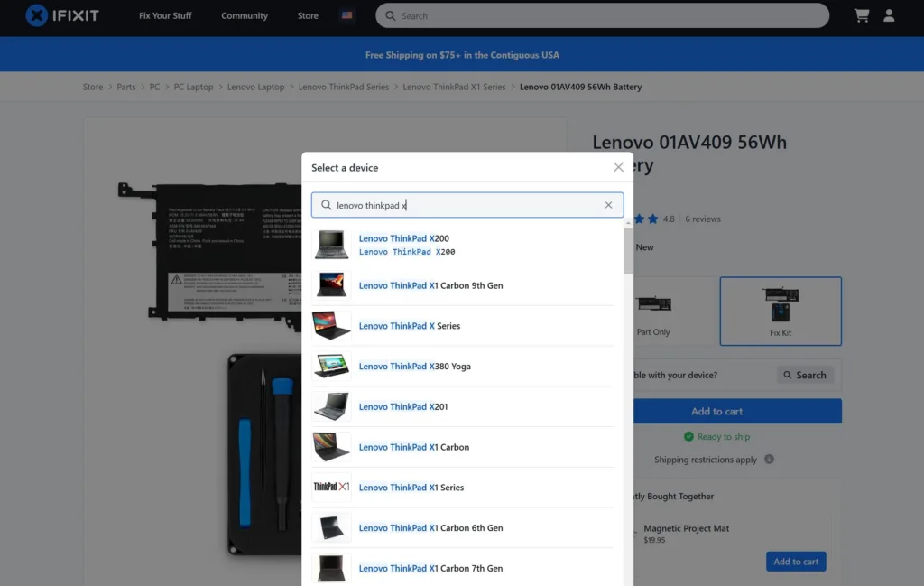
Task: Clear the device search text
Action: [608, 205]
